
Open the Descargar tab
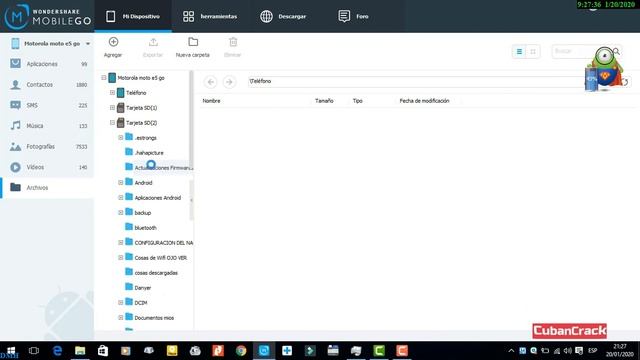(283, 16)
